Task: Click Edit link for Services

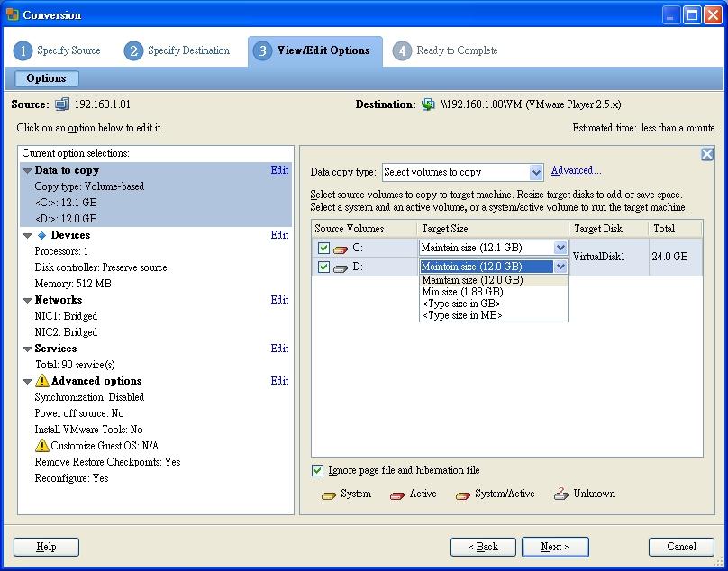Action: (279, 349)
